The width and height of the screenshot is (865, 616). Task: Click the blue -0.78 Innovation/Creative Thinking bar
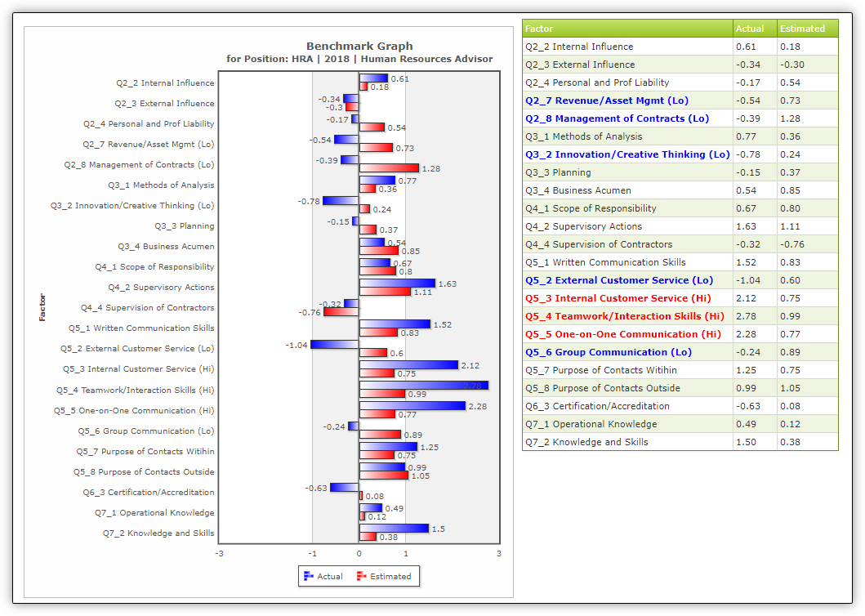341,201
